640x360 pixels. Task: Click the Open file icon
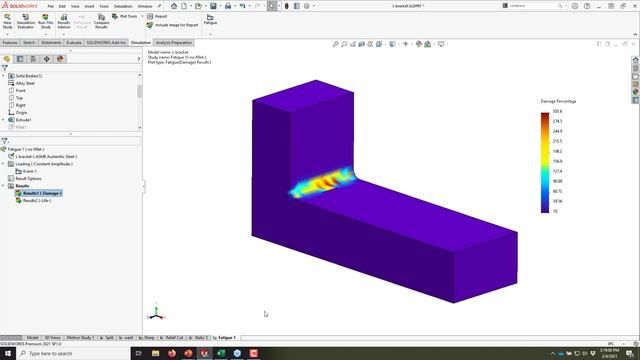tap(198, 6)
